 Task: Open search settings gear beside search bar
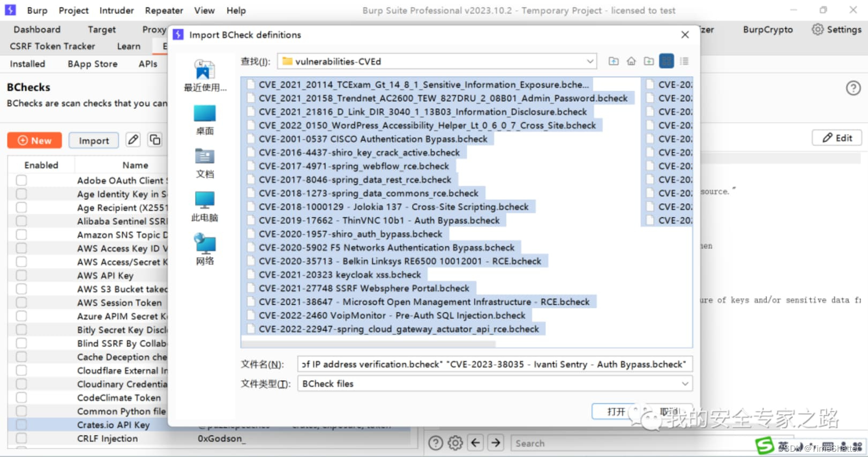pos(455,443)
